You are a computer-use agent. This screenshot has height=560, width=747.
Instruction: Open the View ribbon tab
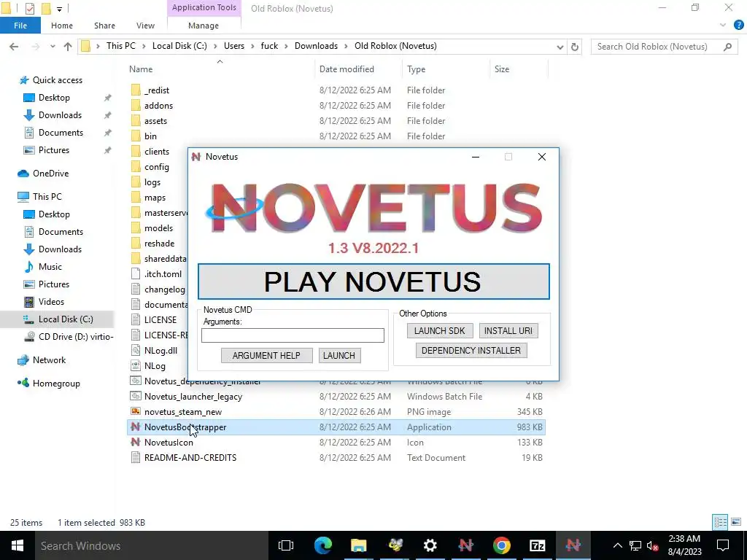point(145,26)
